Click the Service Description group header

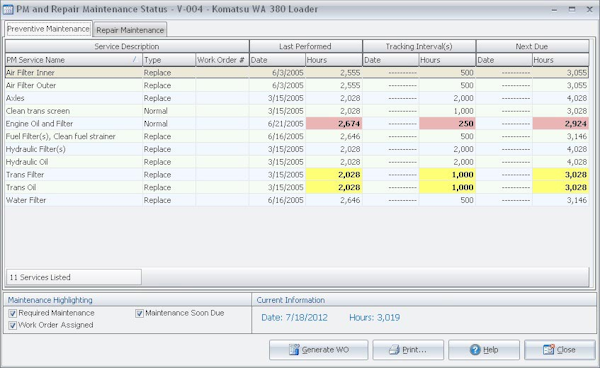pos(127,46)
